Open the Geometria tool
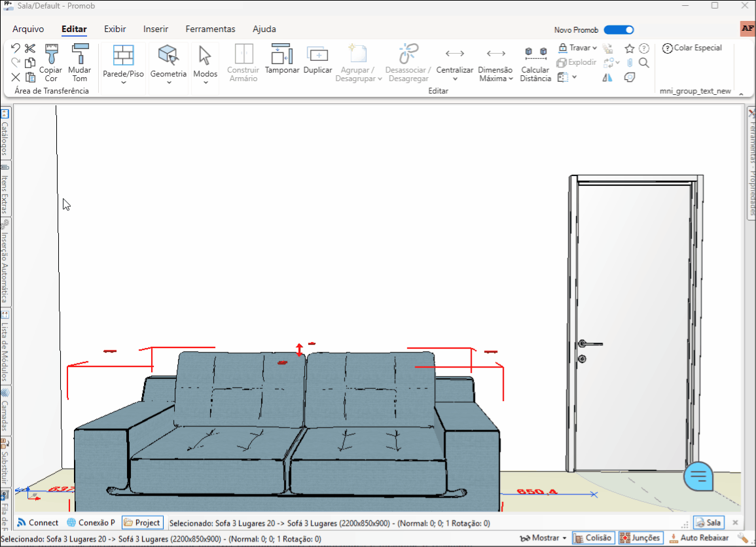 168,62
